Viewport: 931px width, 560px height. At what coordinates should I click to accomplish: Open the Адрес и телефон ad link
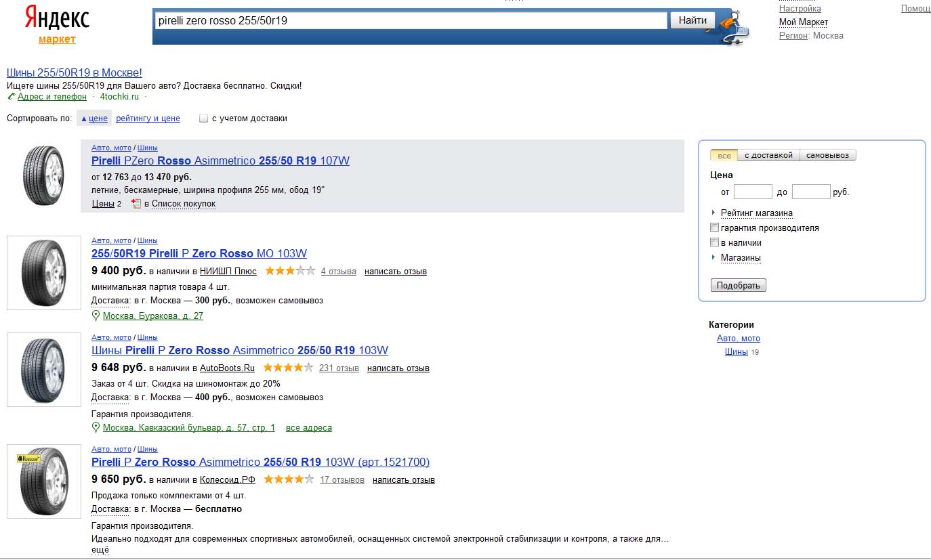click(x=52, y=97)
